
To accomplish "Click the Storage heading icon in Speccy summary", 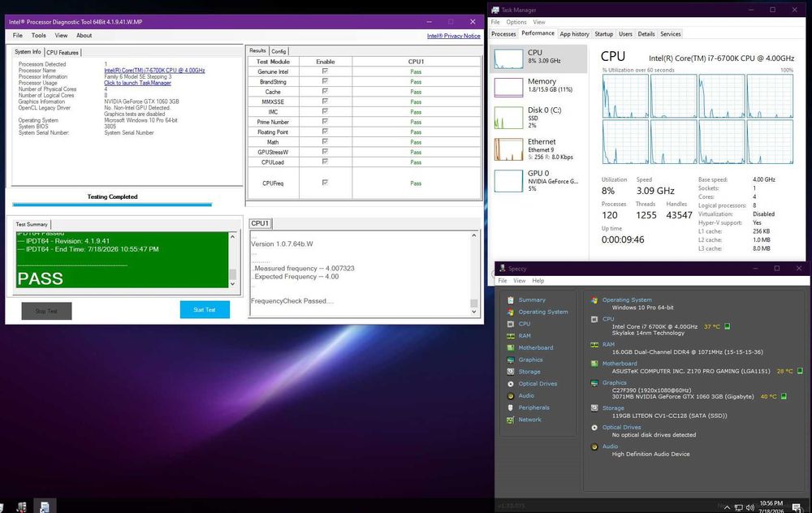I will tap(594, 408).
